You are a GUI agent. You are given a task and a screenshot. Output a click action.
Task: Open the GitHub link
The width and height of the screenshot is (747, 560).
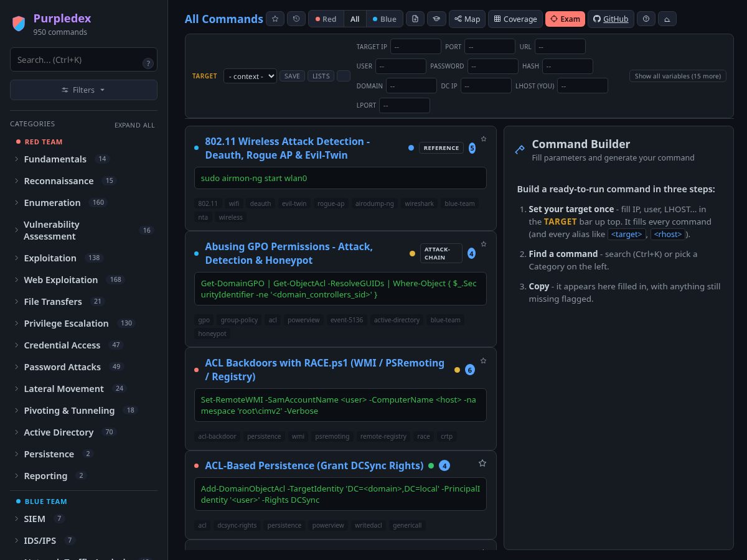tap(611, 19)
